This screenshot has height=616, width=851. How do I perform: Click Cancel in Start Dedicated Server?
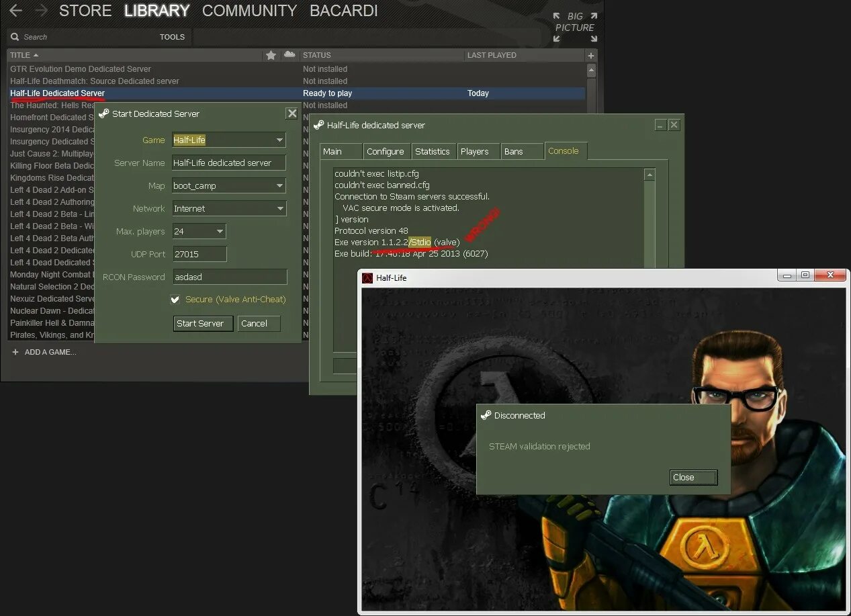pyautogui.click(x=259, y=324)
